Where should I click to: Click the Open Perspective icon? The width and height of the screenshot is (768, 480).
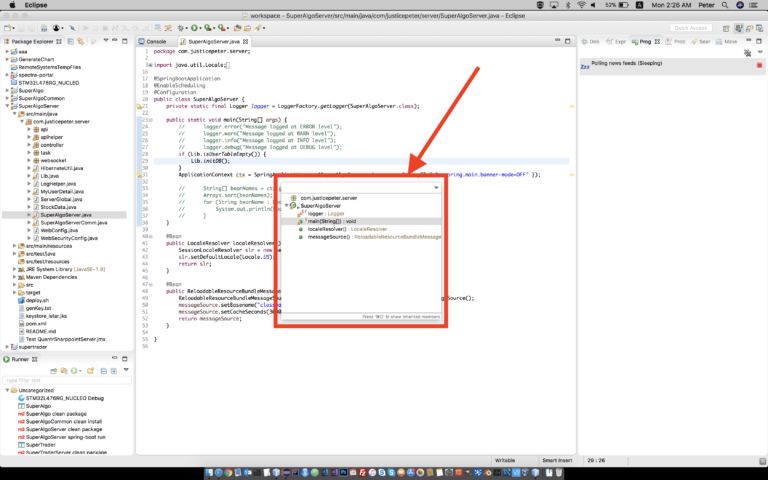pos(726,28)
